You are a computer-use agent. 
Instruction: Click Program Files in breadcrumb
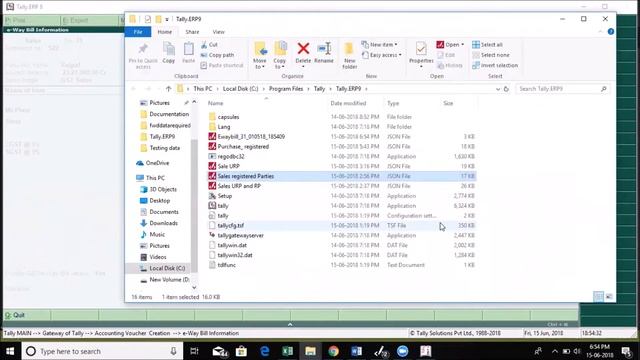point(286,89)
